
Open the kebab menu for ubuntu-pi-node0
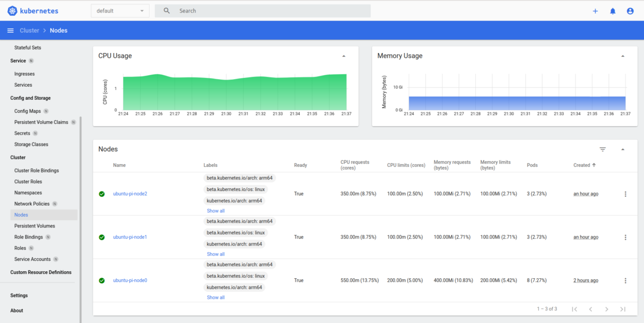tap(625, 280)
